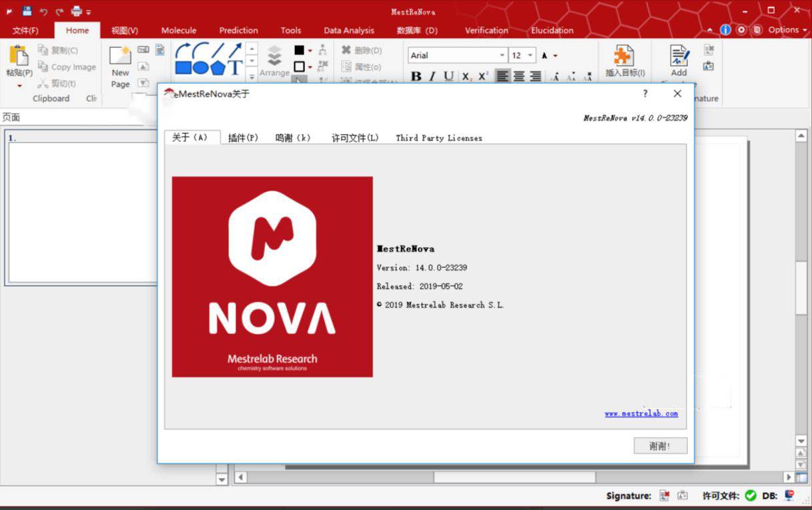Click the 删除(D) delete command
The width and height of the screenshot is (812, 510).
(362, 50)
